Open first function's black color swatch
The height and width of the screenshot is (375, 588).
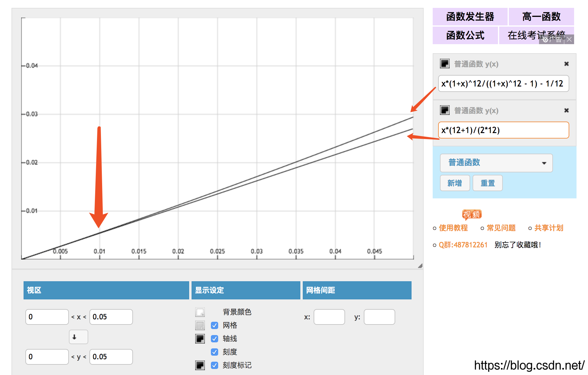click(x=444, y=64)
